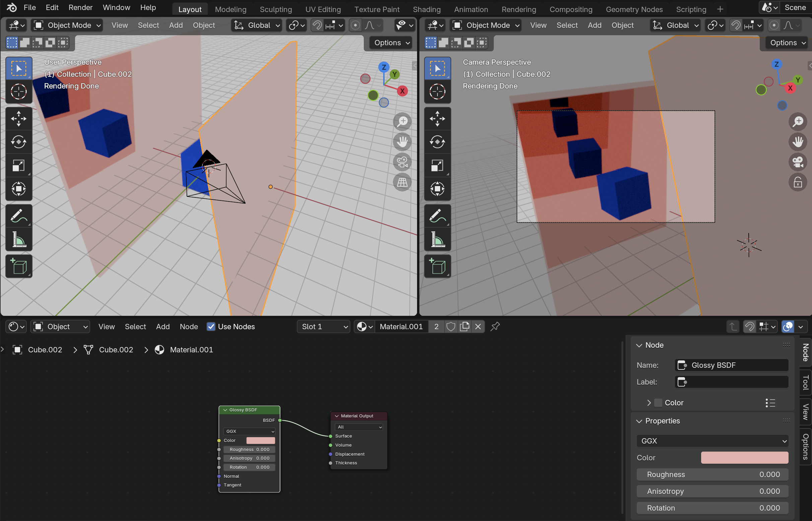Open GGX distribution dropdown in Properties panel
Viewport: 812px width, 521px height.
pyautogui.click(x=713, y=441)
